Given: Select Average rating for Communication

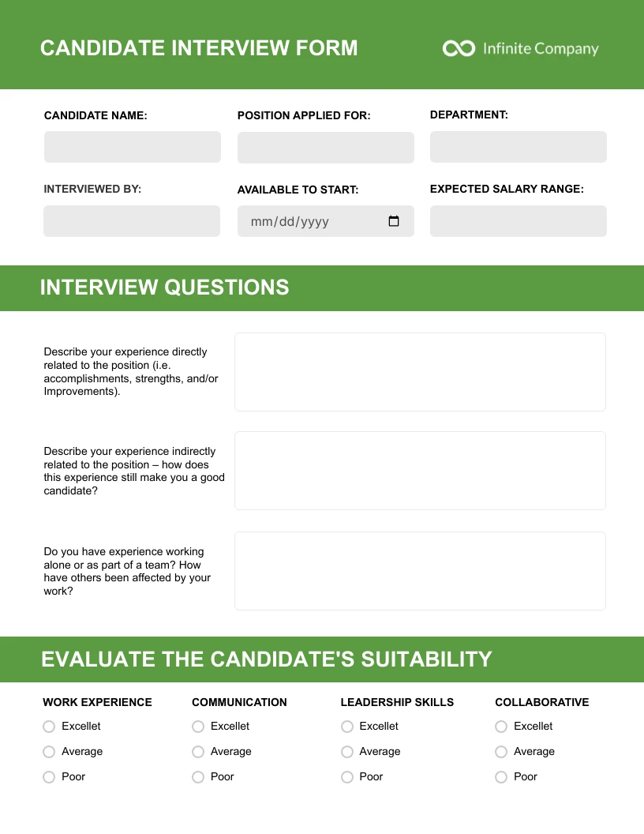Looking at the screenshot, I should pos(198,752).
